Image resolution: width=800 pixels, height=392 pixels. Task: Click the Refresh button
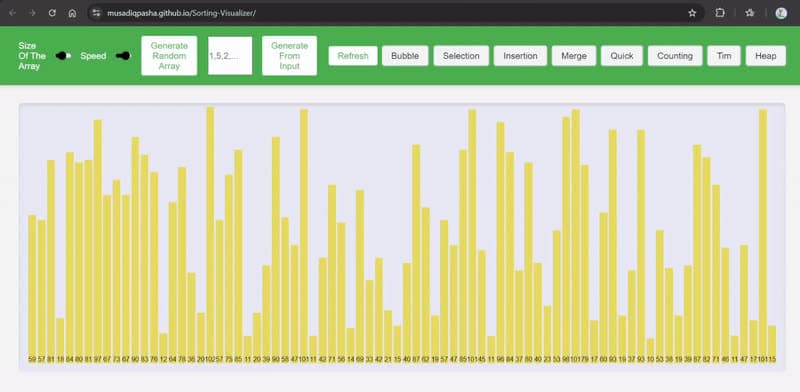(353, 56)
